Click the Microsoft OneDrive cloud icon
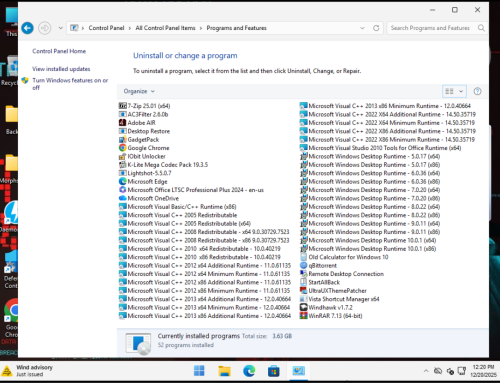500x383 pixels. tap(123, 198)
